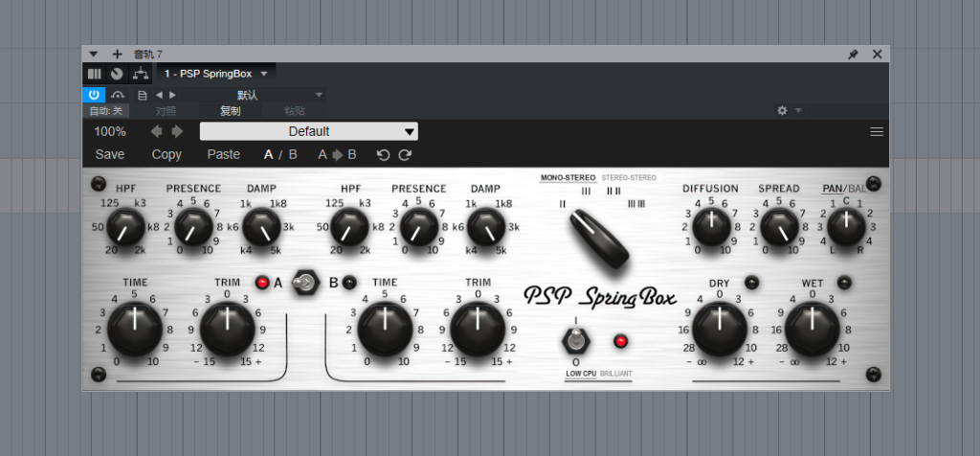This screenshot has width=980, height=456.
Task: Pin the plugin window
Action: click(x=853, y=55)
